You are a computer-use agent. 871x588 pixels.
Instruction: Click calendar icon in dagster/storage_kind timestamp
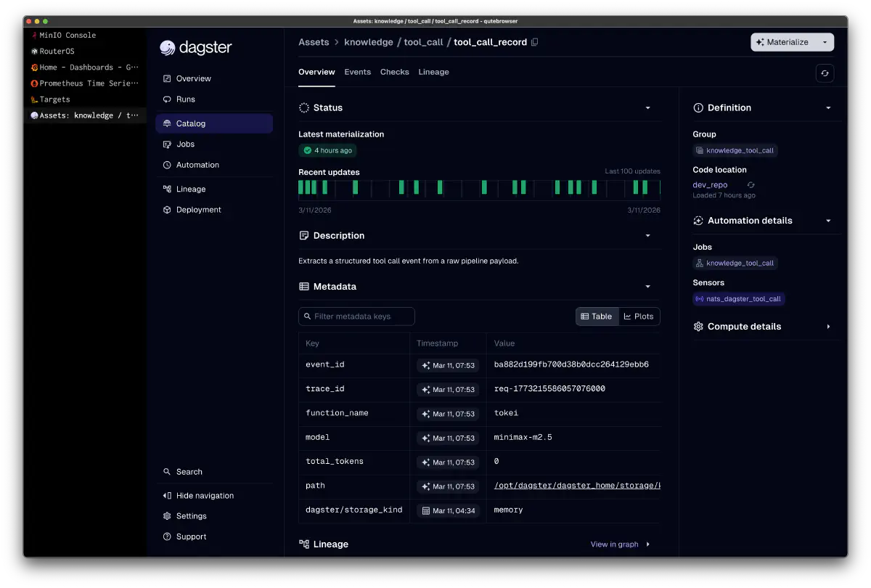pos(426,510)
